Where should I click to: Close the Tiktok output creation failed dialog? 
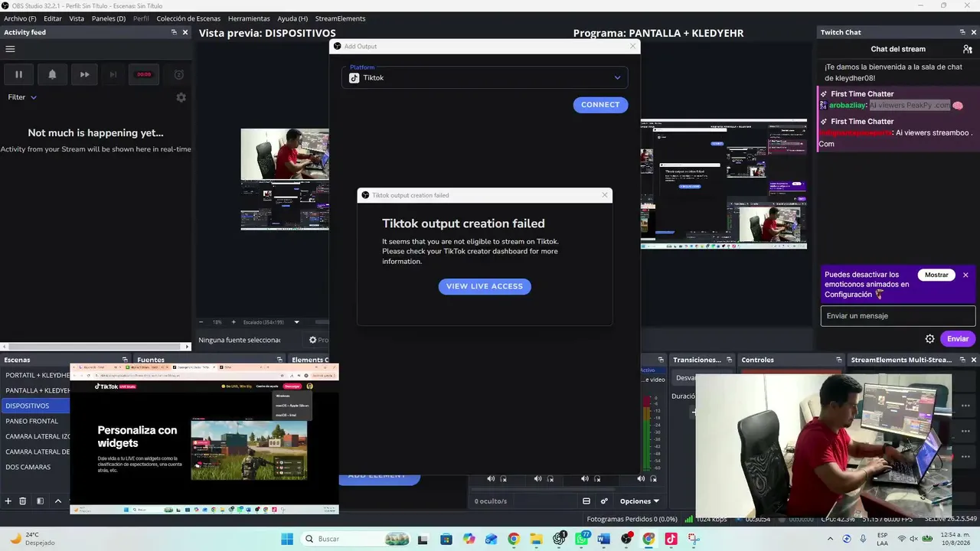coord(605,195)
